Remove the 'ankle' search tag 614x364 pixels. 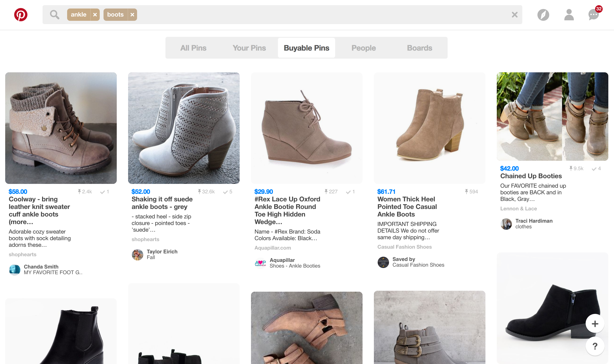(x=95, y=15)
